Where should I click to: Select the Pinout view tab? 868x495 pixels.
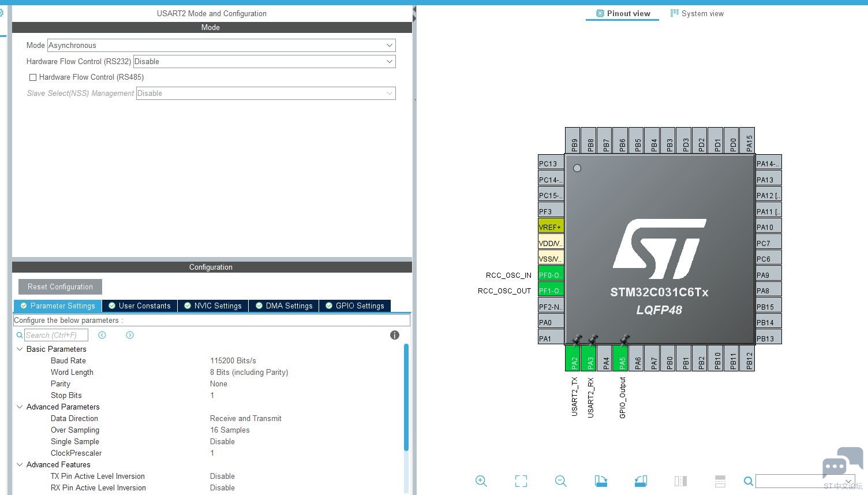pyautogui.click(x=623, y=13)
